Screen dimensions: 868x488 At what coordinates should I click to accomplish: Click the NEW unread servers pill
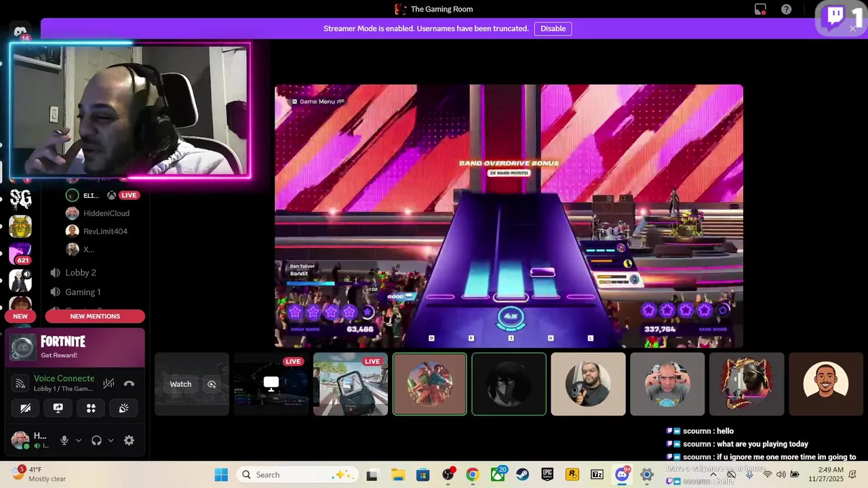(x=20, y=316)
